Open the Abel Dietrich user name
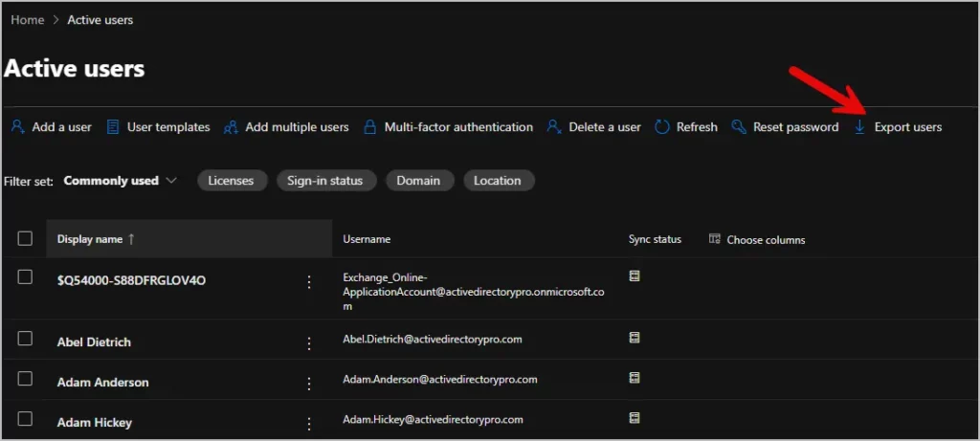 pyautogui.click(x=94, y=342)
